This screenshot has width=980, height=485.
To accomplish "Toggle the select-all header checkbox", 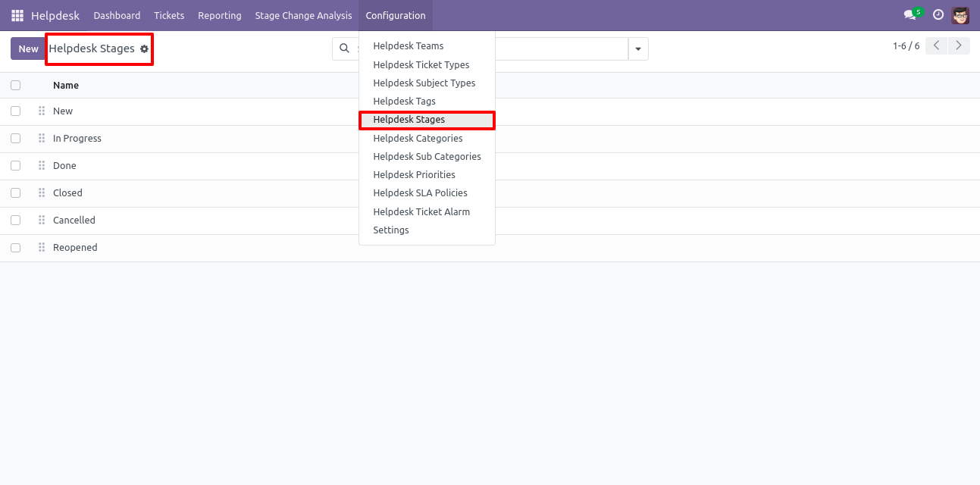I will 15,86.
